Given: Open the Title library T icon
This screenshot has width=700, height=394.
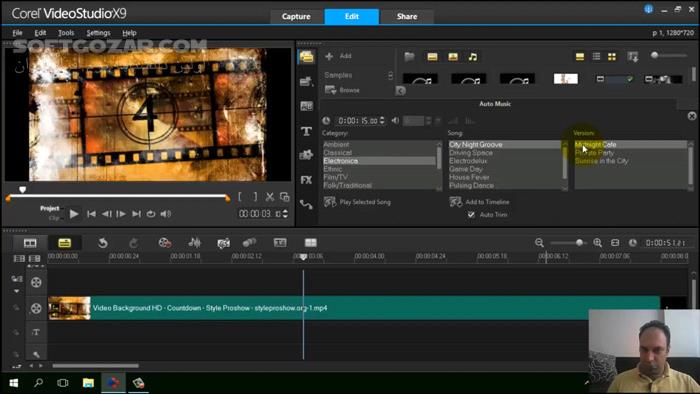Looking at the screenshot, I should click(x=307, y=131).
